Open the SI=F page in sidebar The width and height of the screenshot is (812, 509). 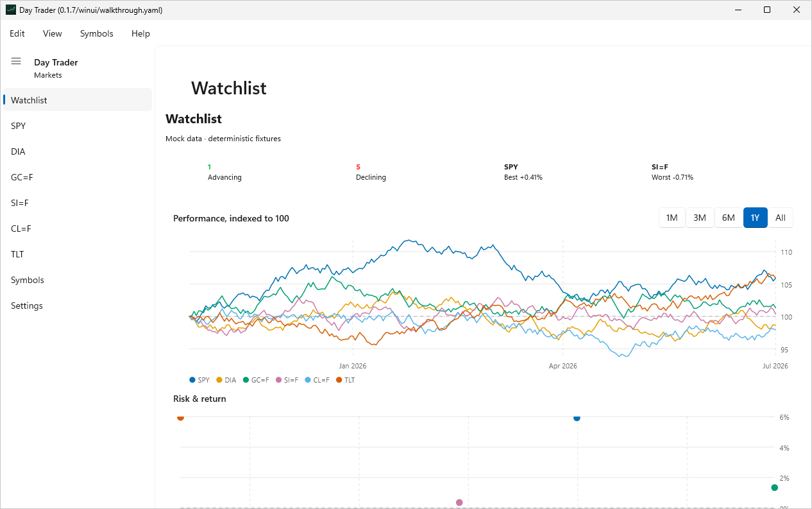[78, 203]
